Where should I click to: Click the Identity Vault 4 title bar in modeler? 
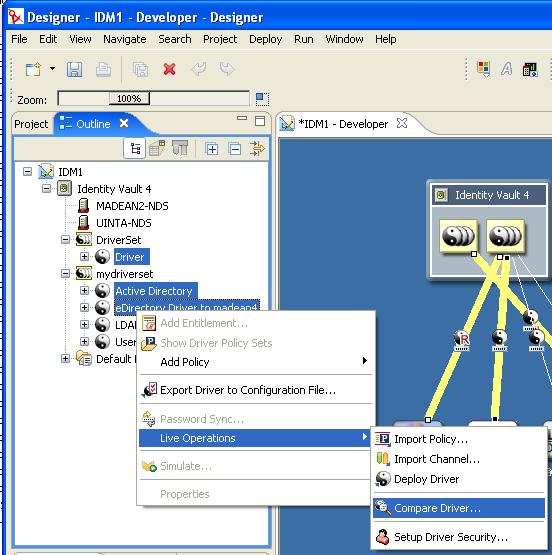[489, 195]
